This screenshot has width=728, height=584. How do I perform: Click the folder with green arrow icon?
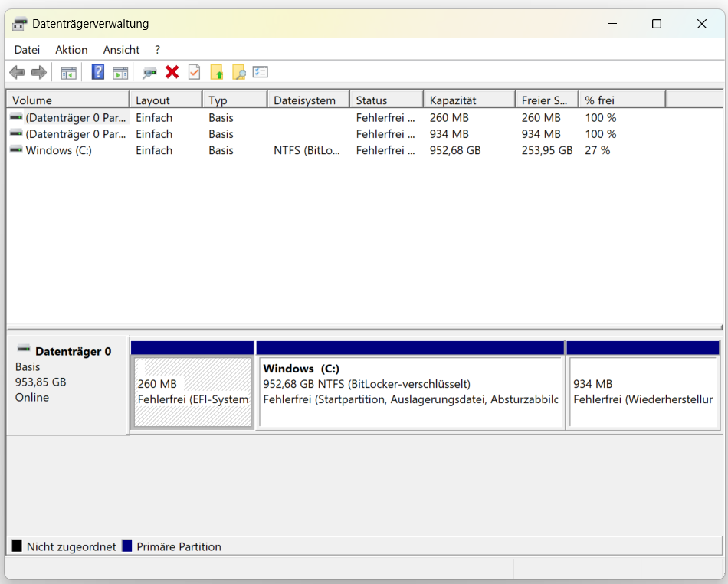pos(217,72)
